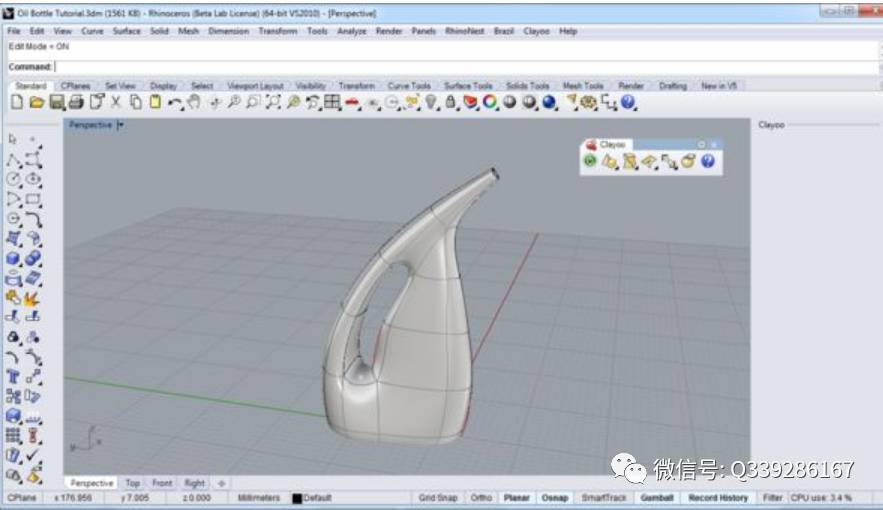Switch to the Surface Tools toolbar tab
Screen dimensions: 883x510
[x=468, y=86]
